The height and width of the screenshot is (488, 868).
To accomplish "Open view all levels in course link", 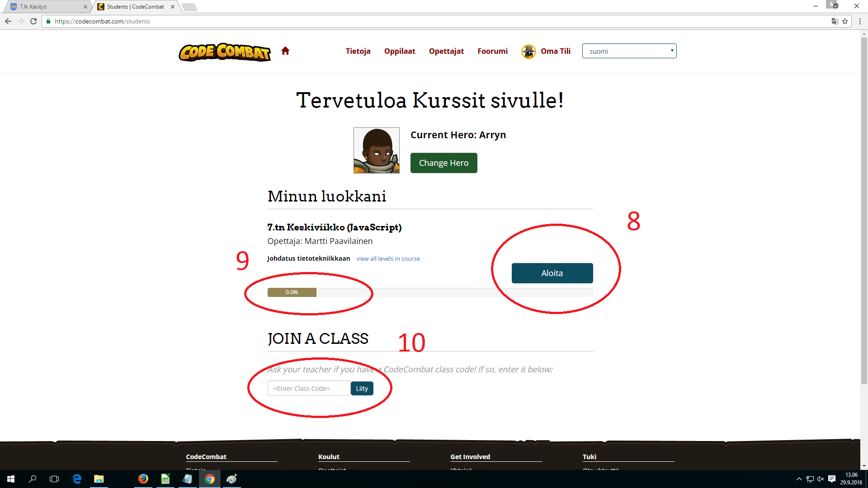I will (x=388, y=259).
